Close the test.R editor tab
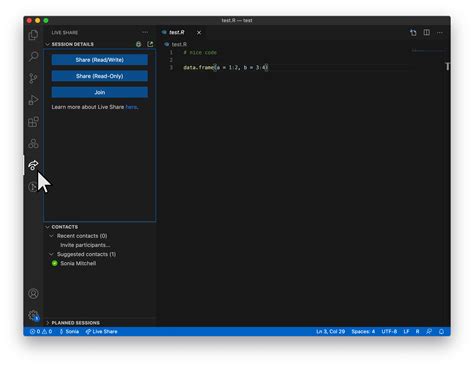474x367 pixels. click(199, 32)
